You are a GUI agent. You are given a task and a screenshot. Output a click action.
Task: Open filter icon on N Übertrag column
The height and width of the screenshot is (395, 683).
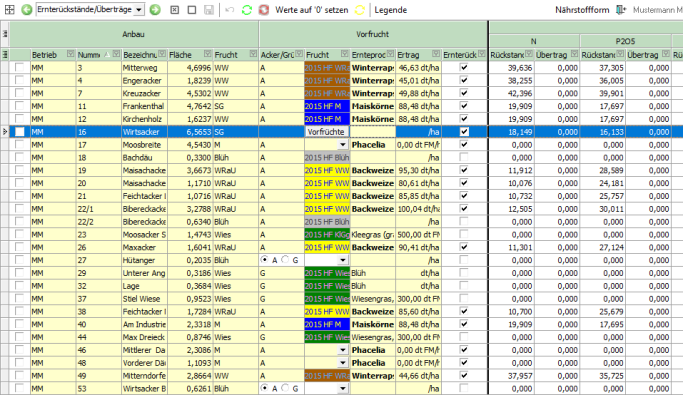click(x=575, y=54)
